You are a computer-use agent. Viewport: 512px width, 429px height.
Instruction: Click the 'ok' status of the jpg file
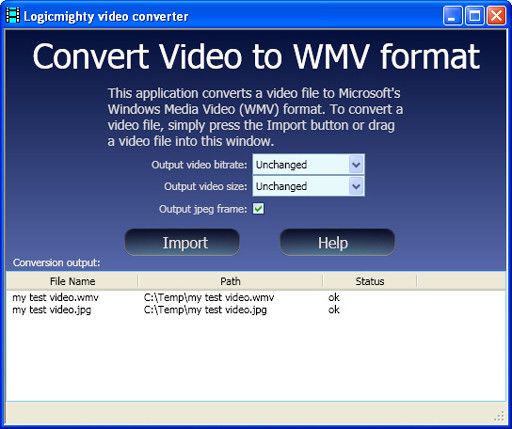334,310
